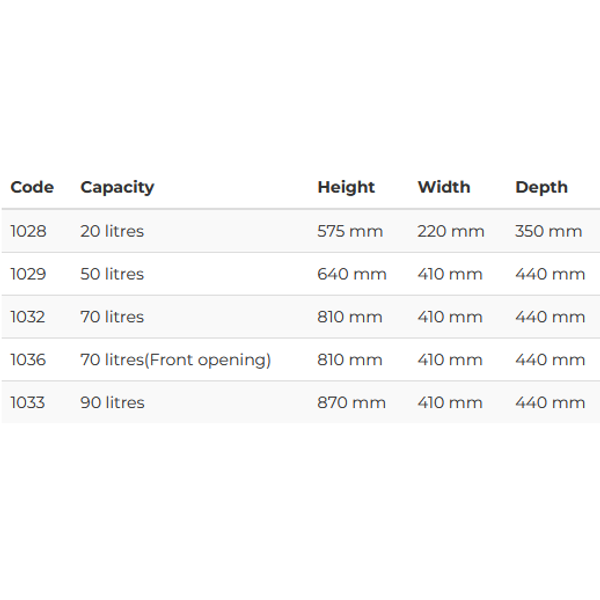
Task: Click the Depth column header
Action: [x=541, y=188]
